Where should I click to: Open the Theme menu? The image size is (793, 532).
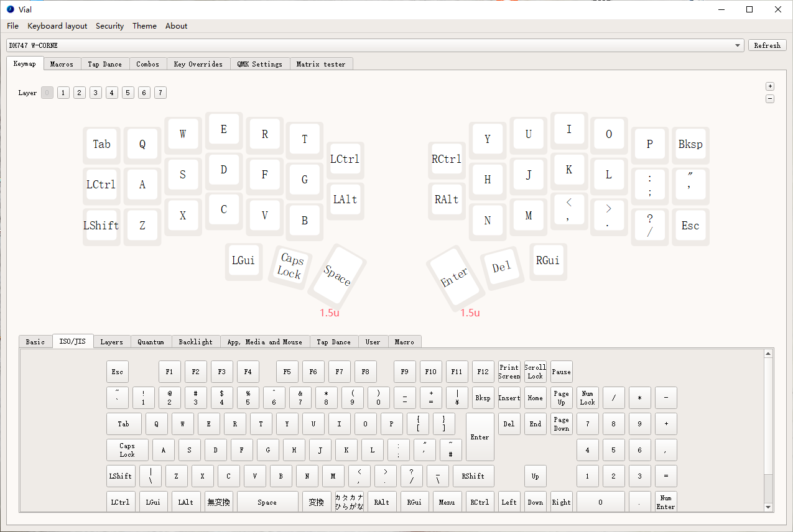144,26
